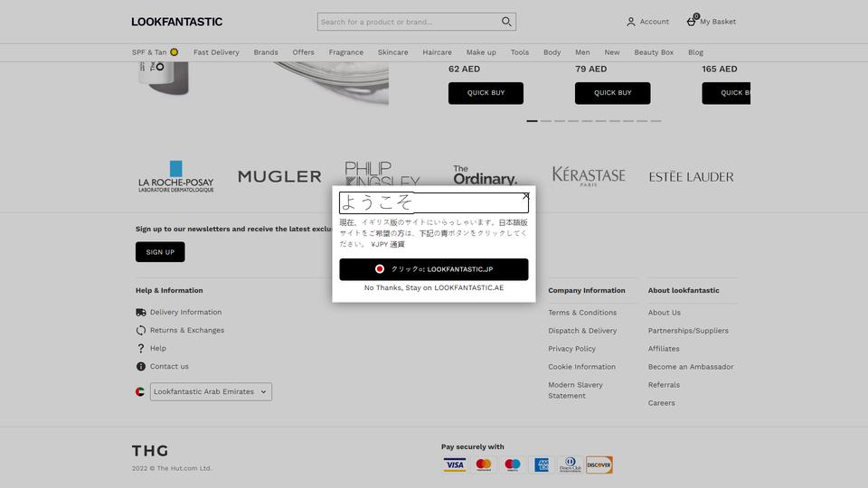Click the Contact us info icon

[141, 366]
